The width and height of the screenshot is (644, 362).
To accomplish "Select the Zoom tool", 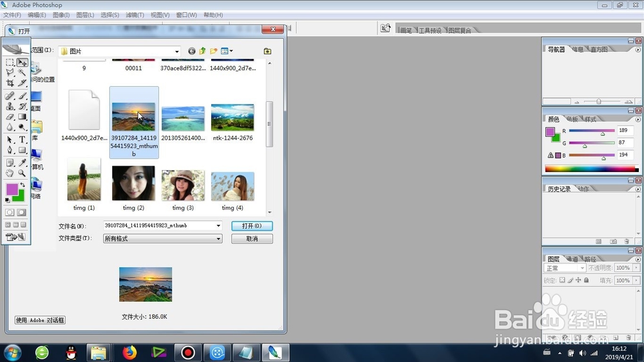I will [22, 173].
